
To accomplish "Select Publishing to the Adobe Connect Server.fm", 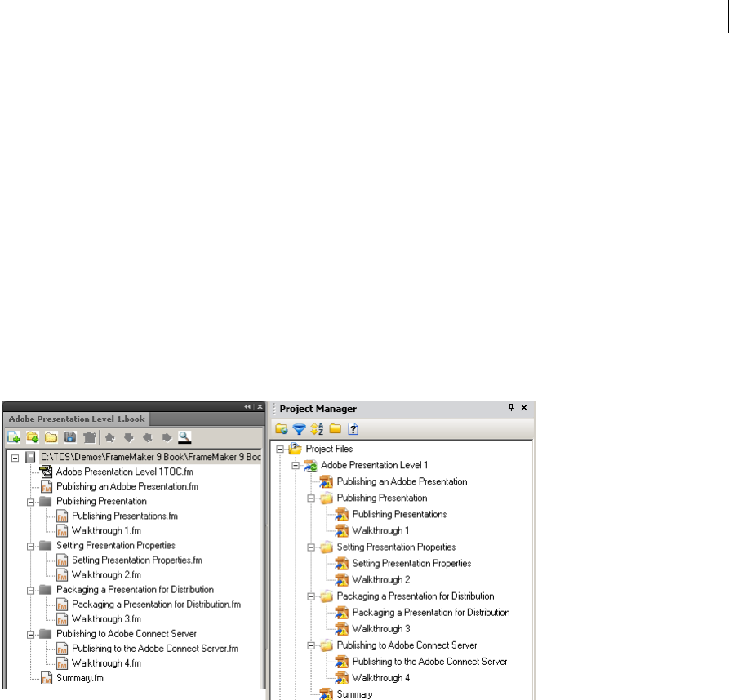I will point(155,648).
